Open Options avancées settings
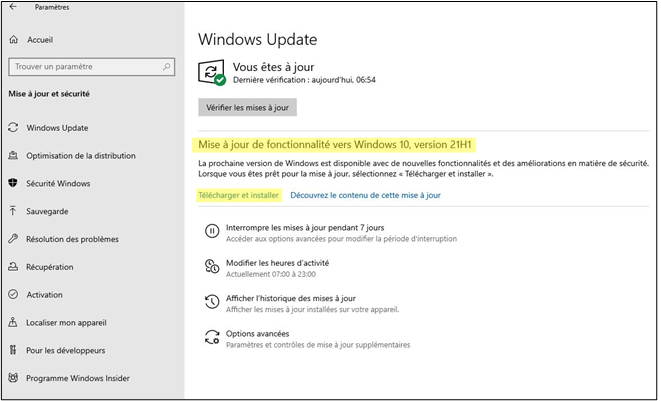This screenshot has height=401, width=661. 257,334
